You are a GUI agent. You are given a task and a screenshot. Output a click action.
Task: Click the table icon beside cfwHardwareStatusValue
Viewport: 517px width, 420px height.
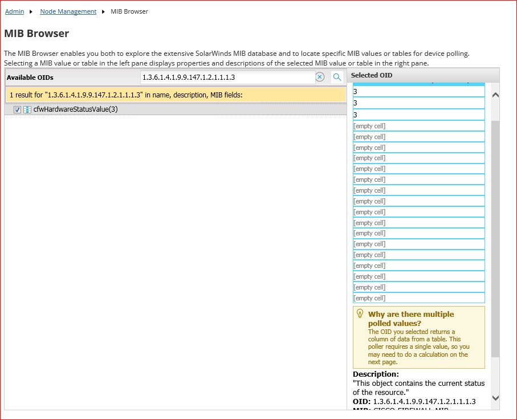point(27,109)
